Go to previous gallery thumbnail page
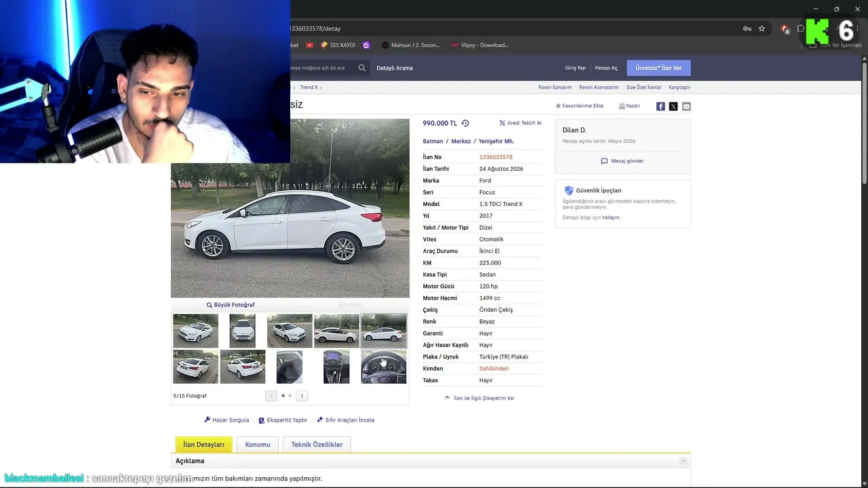The image size is (868, 488). point(271,396)
